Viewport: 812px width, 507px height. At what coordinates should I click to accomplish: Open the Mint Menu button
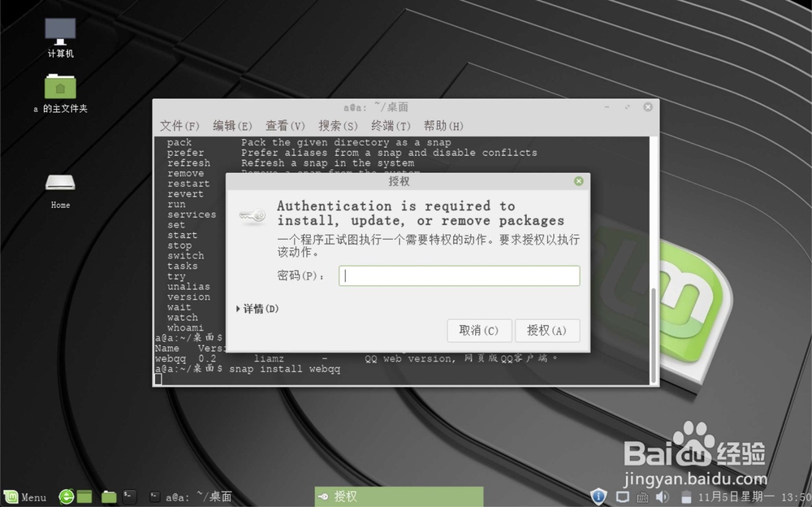(x=25, y=496)
